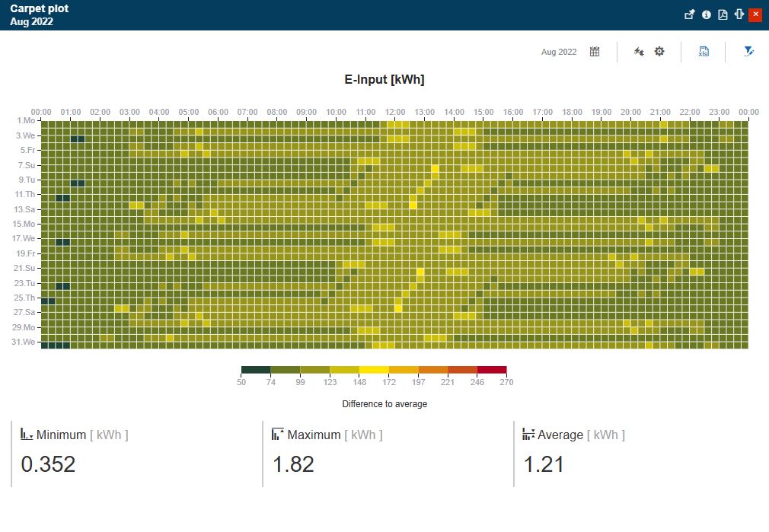Viewport: 769px width, 532px height.
Task: Select the darkest 50–74 legend segment
Action: point(256,370)
